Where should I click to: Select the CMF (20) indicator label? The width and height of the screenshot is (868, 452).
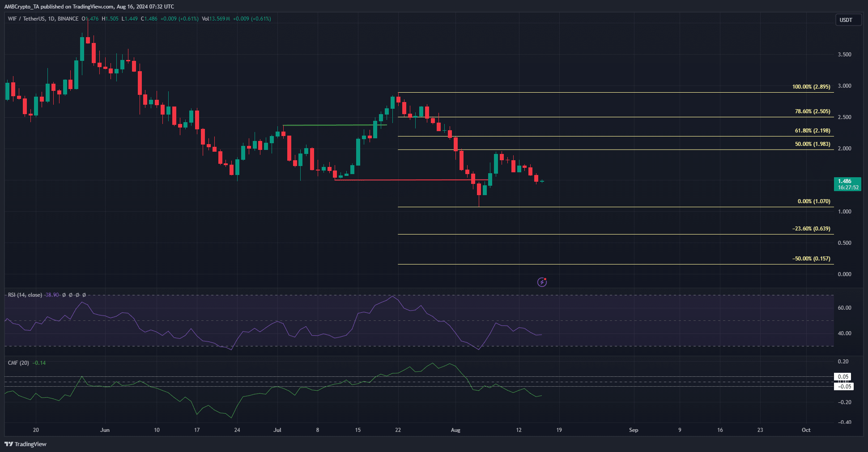click(x=18, y=363)
